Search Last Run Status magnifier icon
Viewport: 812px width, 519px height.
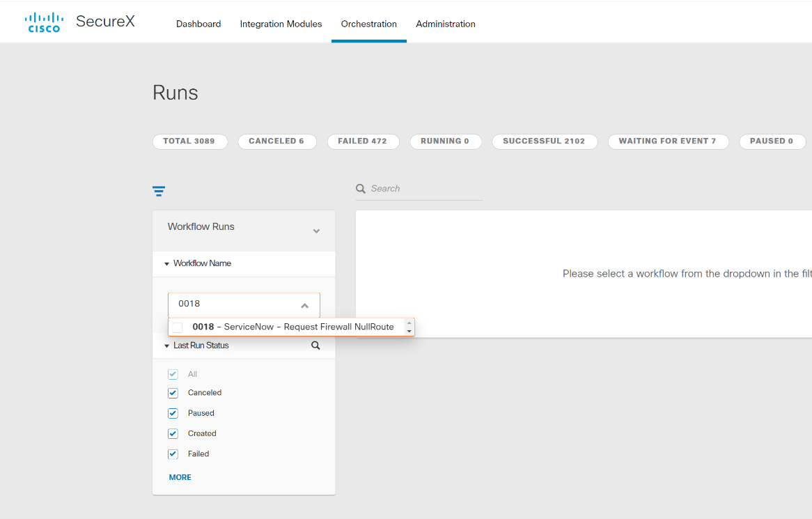[315, 346]
